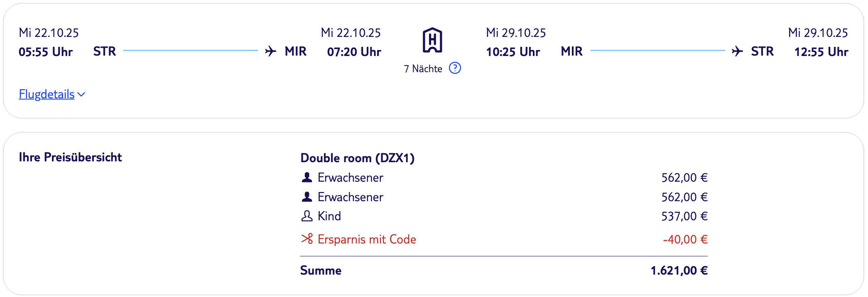Viewport: 868px width, 297px height.
Task: Click the Ersparnis mit Code text
Action: pos(367,239)
